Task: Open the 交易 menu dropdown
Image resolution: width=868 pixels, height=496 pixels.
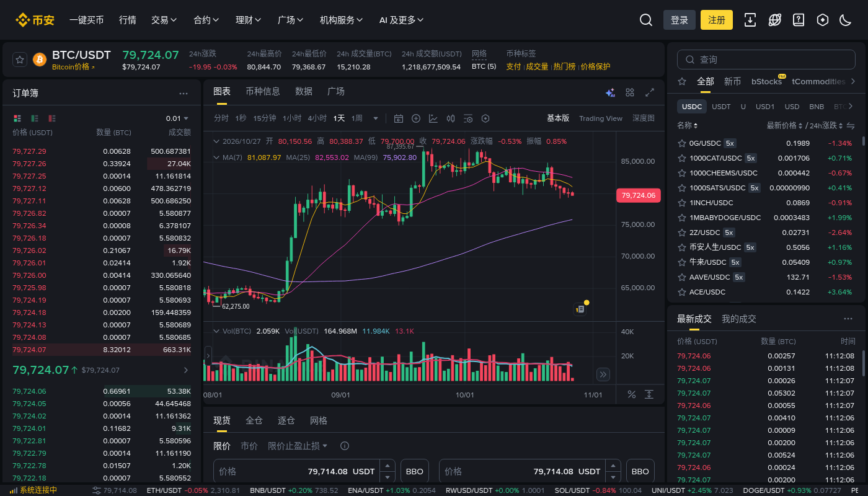Action: (x=164, y=20)
